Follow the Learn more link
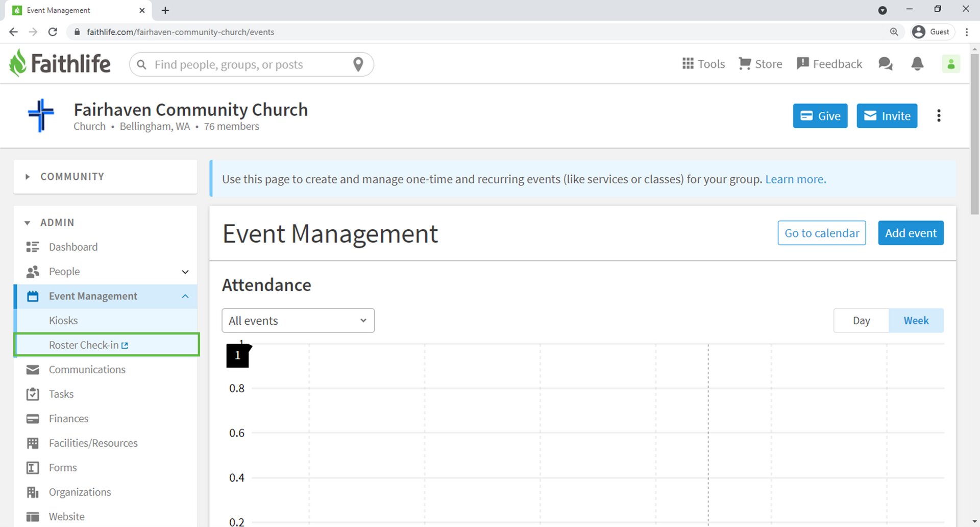The width and height of the screenshot is (980, 527). (795, 179)
